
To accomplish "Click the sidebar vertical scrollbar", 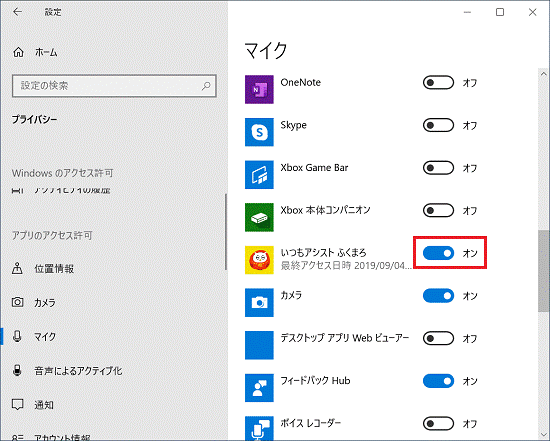I will (226, 232).
